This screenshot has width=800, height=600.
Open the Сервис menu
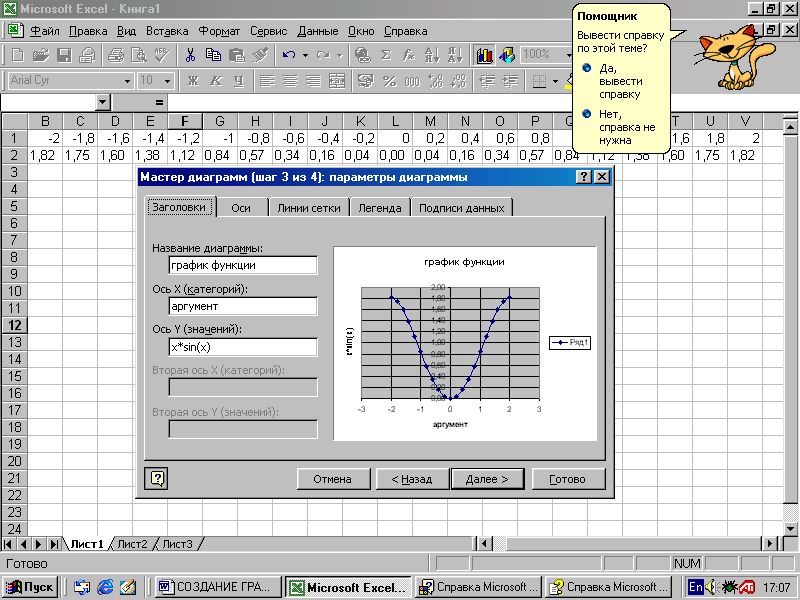(268, 31)
